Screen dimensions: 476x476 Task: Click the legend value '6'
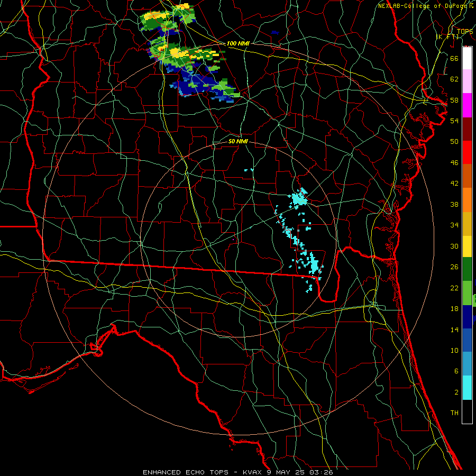tap(456, 371)
